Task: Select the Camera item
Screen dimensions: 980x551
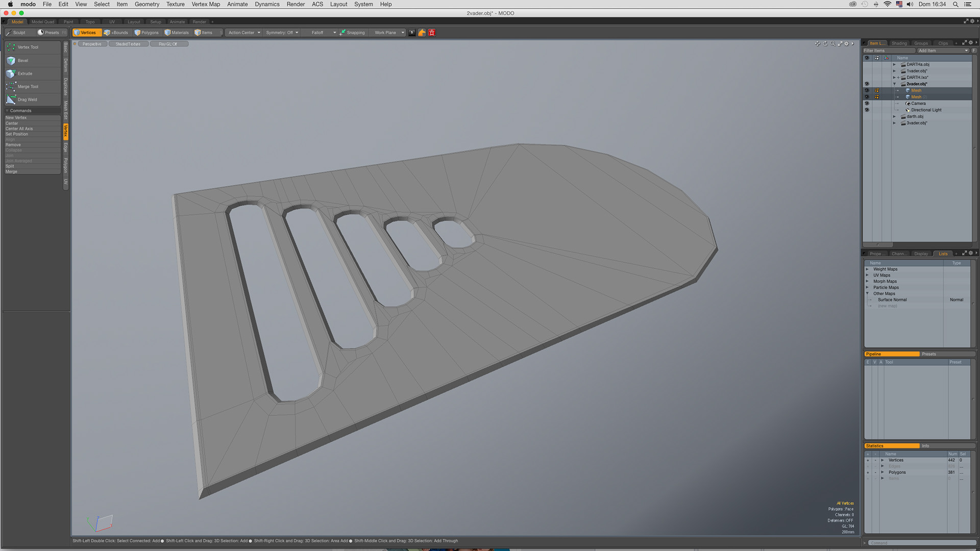Action: coord(918,104)
